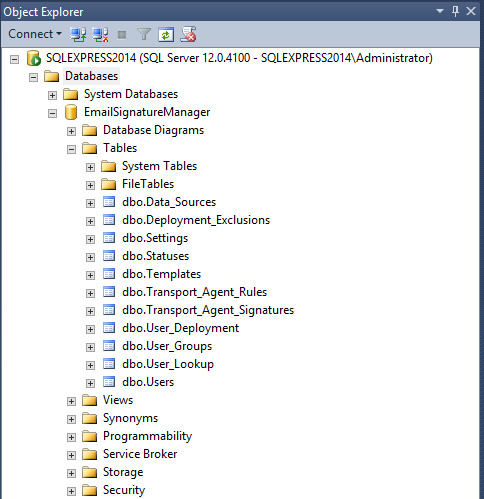Click the Stop toolbar icon
The width and height of the screenshot is (484, 499).
(122, 35)
